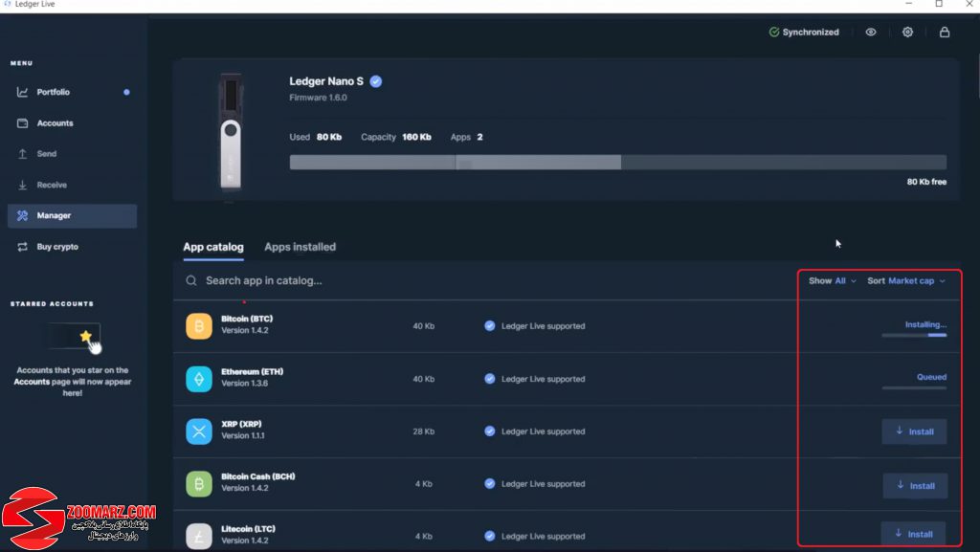
Task: Click the Firmware 1.6.0 text
Action: click(318, 98)
